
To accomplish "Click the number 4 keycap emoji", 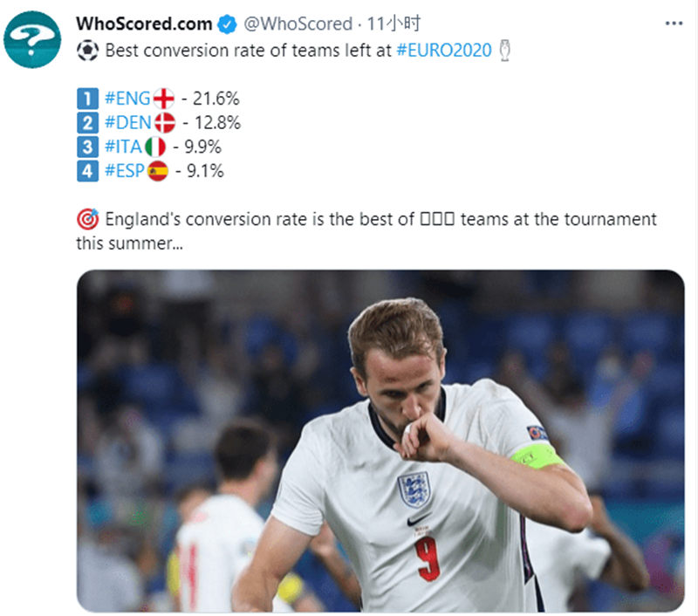I will [86, 172].
